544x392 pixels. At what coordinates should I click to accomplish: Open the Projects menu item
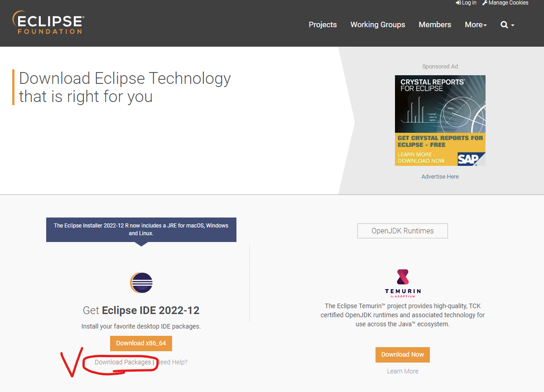pos(323,25)
